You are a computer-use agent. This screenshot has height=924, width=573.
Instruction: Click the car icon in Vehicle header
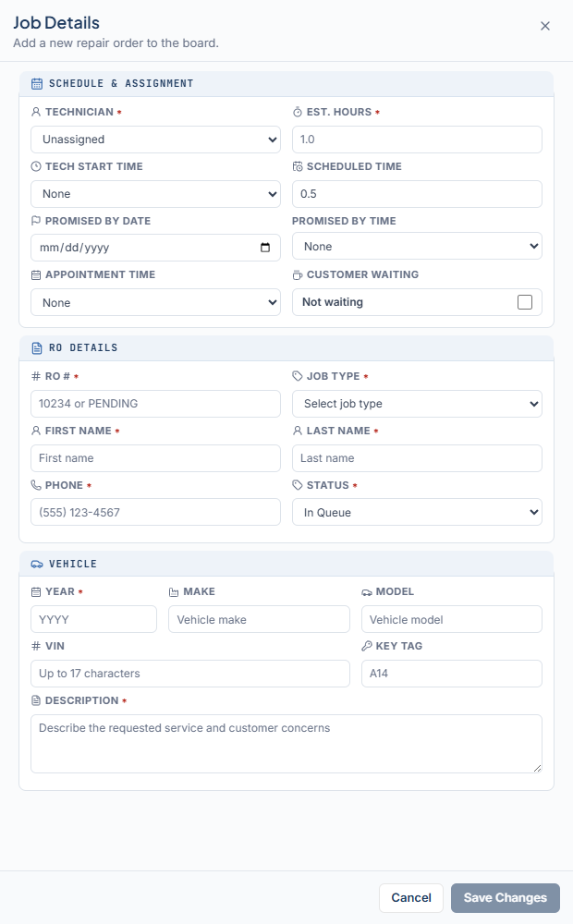pos(37,564)
